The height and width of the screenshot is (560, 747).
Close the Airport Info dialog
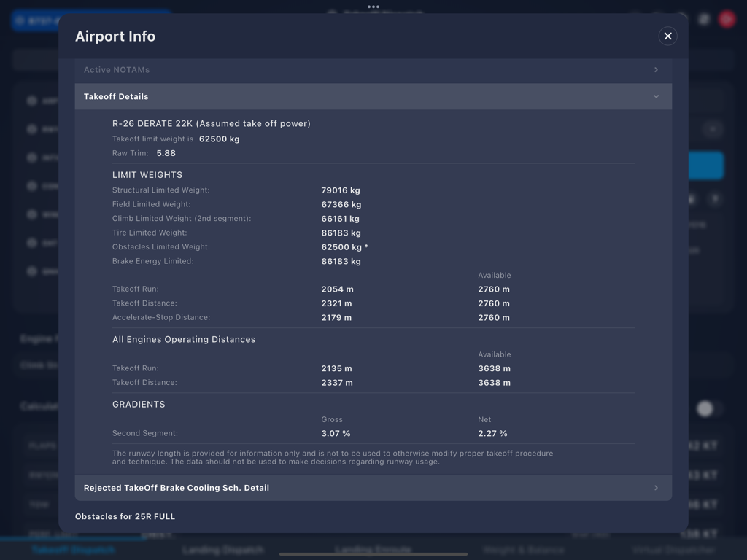point(667,36)
